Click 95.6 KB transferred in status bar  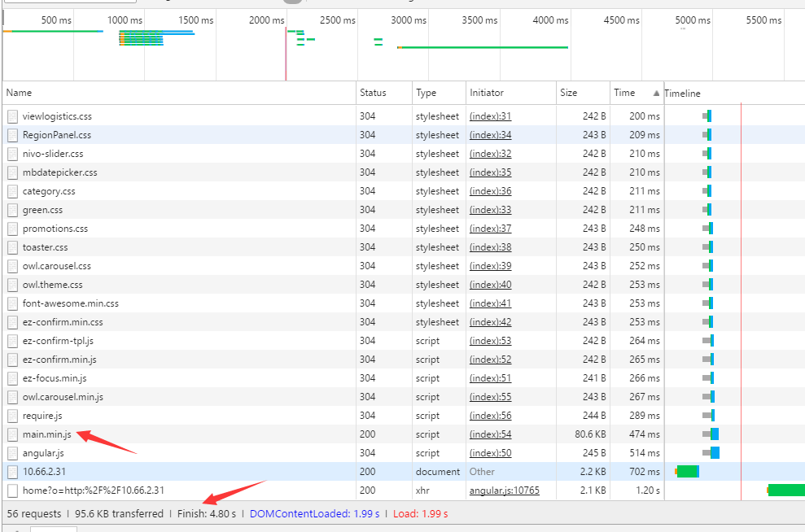pyautogui.click(x=119, y=513)
